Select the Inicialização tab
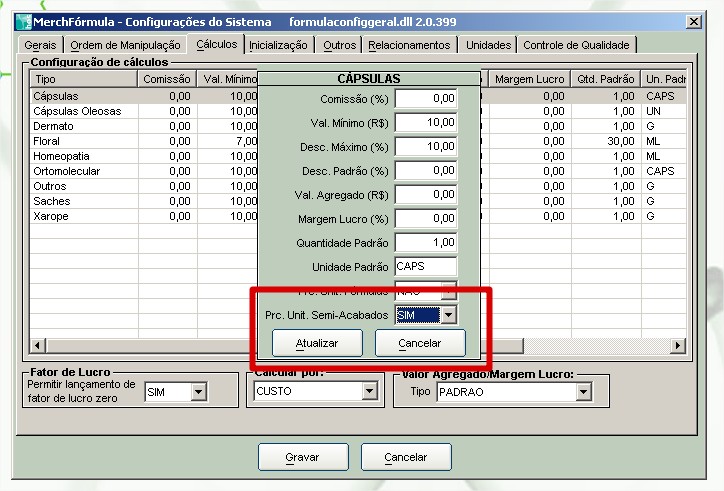This screenshot has height=491, width=724. coord(278,45)
